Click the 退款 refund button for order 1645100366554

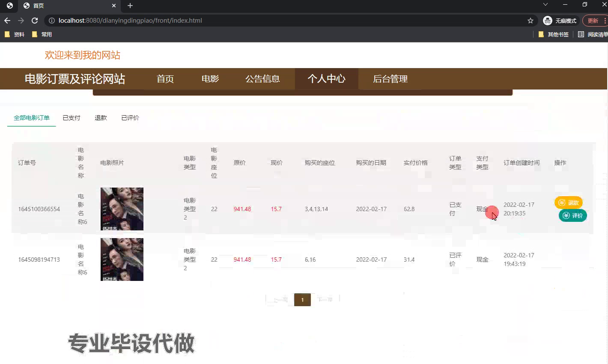569,203
